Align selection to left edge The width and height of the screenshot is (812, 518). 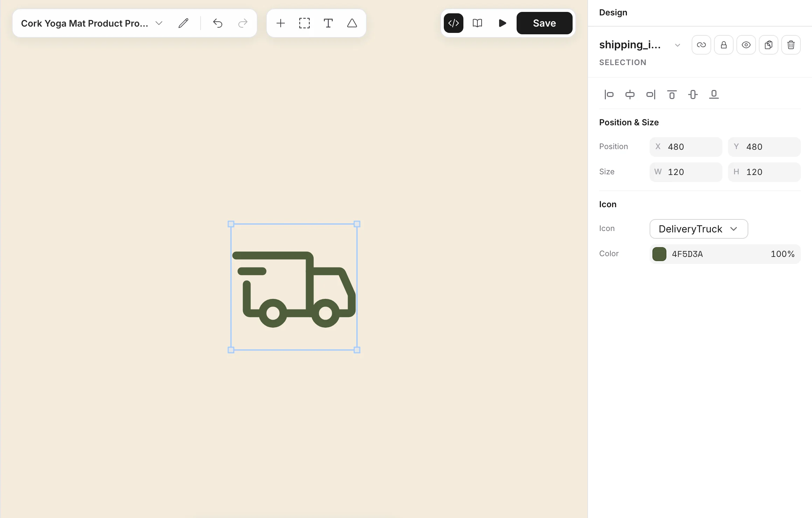coord(609,94)
